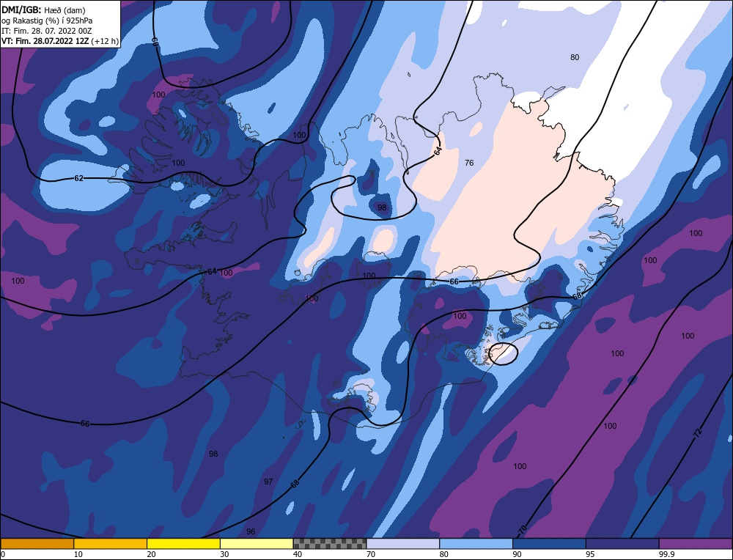The height and width of the screenshot is (560, 733).
Task: Click the '60' contour label
Action: [155, 41]
